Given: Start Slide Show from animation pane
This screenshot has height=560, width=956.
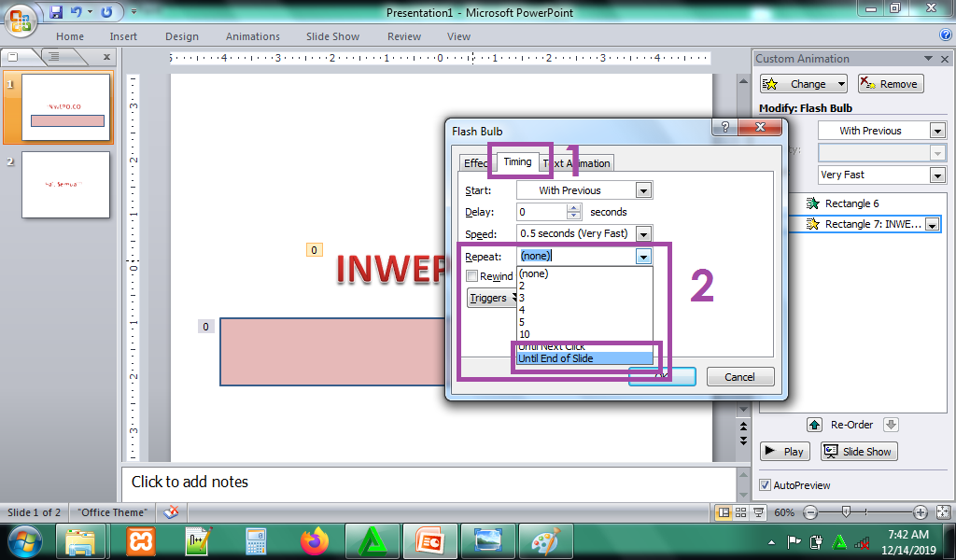Looking at the screenshot, I should pos(859,452).
